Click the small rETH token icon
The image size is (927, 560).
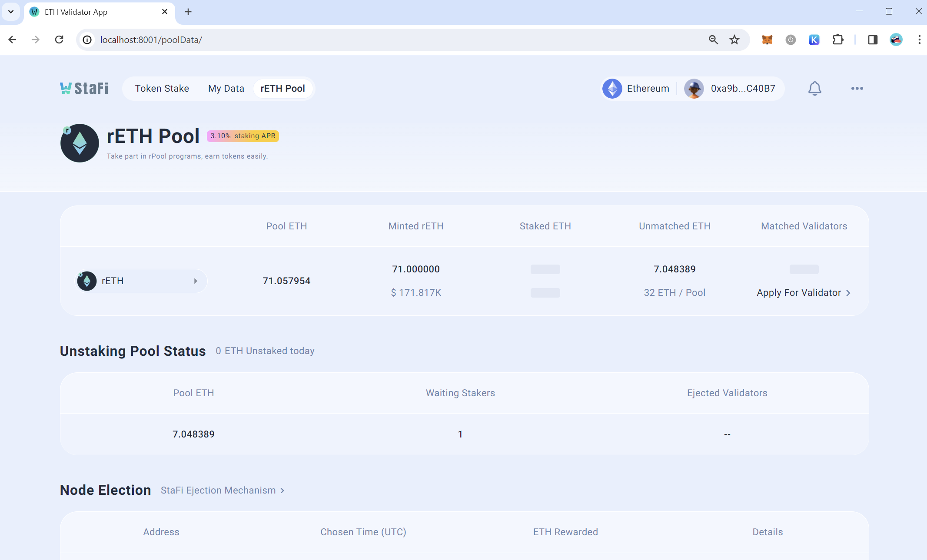pos(86,281)
